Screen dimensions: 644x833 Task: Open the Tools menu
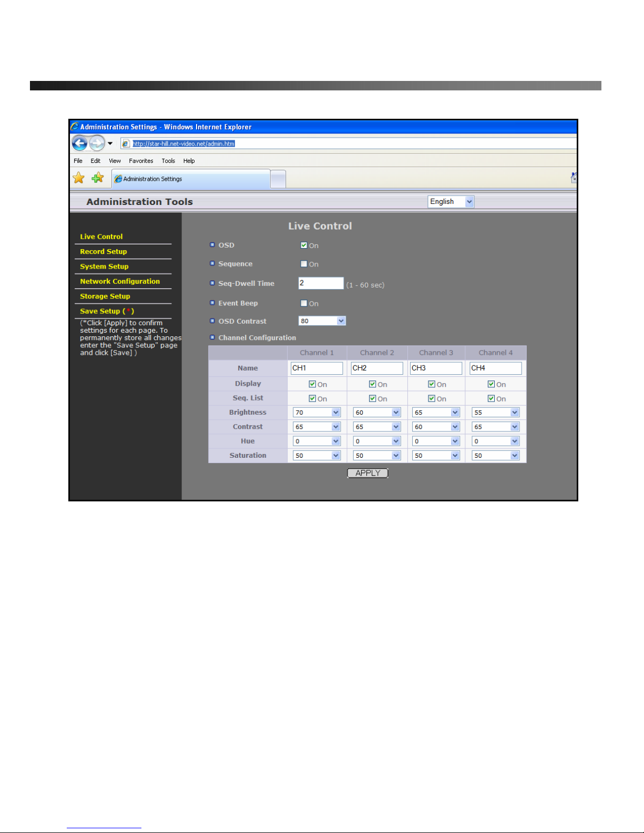pos(168,161)
